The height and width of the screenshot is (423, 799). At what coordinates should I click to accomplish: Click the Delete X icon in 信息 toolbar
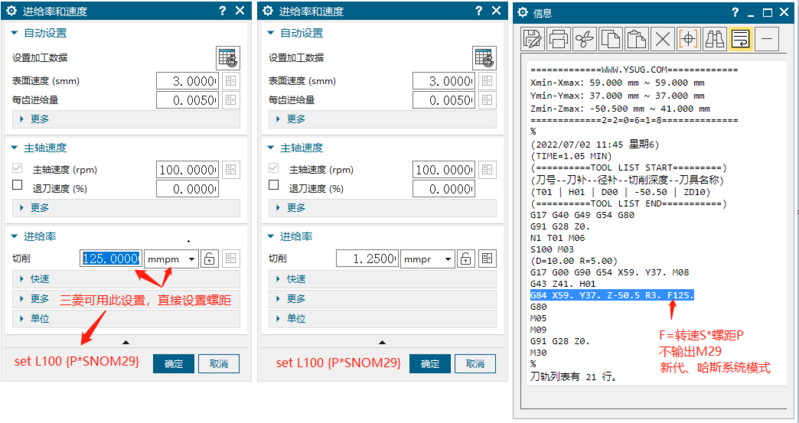662,39
